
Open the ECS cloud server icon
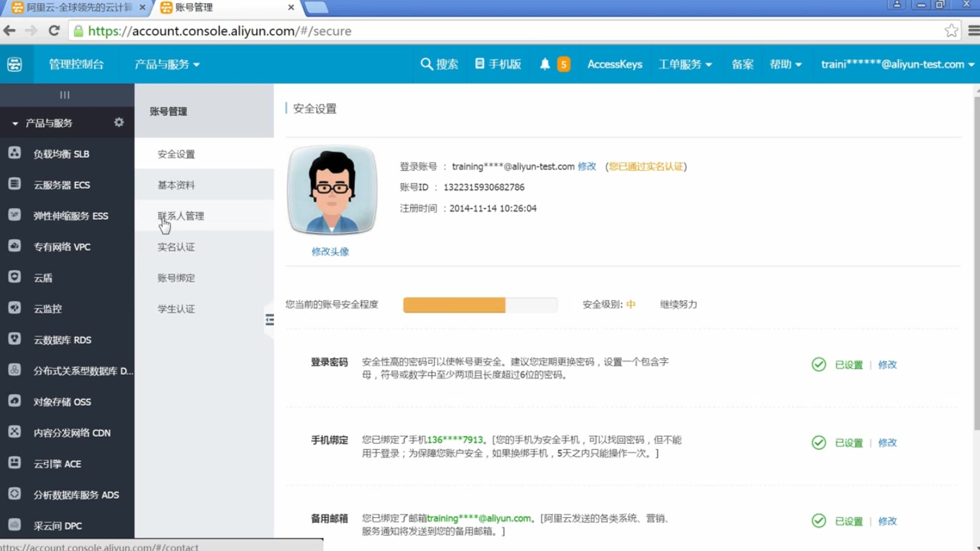(14, 184)
